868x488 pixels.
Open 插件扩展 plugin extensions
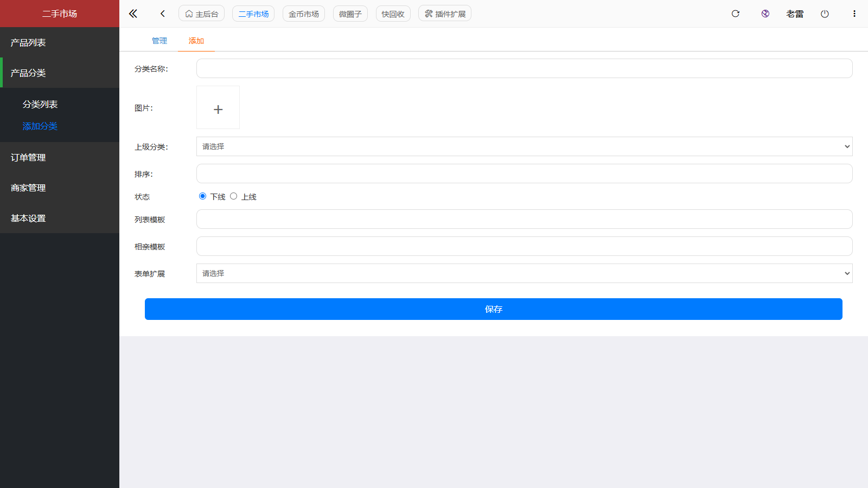pyautogui.click(x=444, y=14)
